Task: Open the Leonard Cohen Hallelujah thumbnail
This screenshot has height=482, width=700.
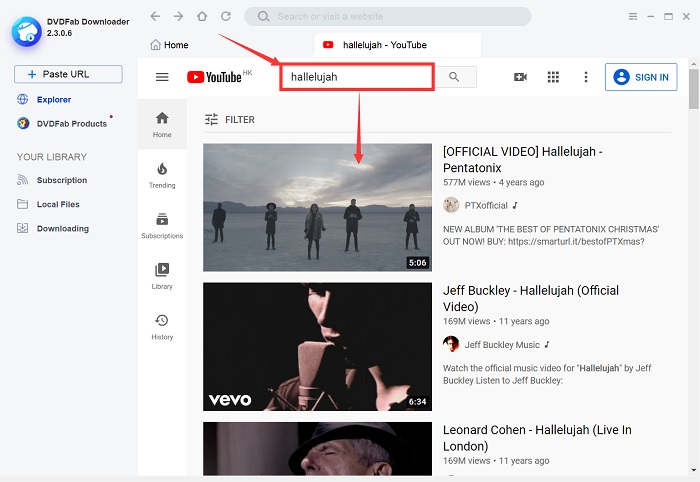Action: (x=317, y=449)
